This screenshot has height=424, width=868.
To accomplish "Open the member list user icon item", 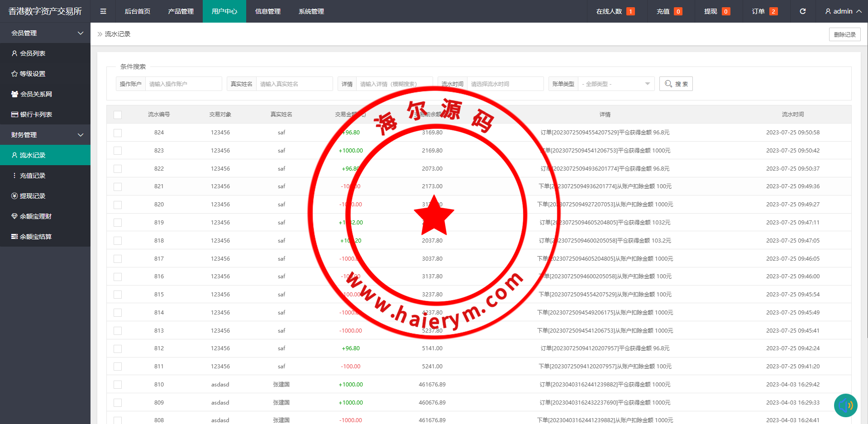I will pyautogui.click(x=29, y=53).
